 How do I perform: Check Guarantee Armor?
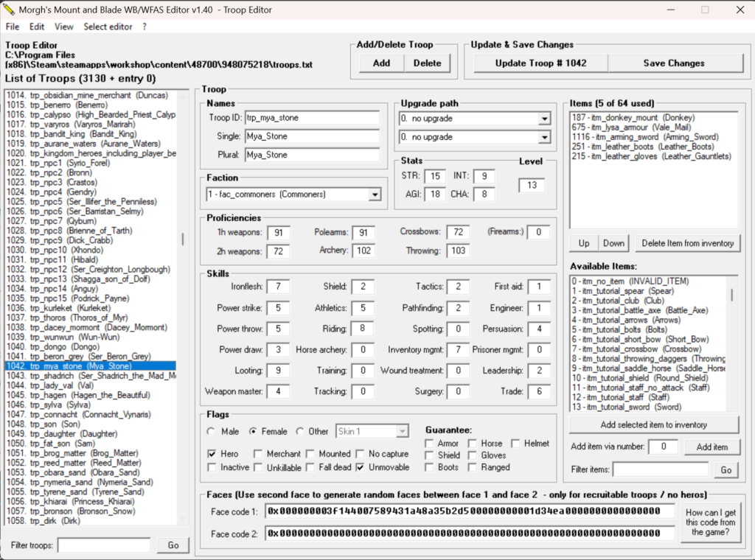[x=429, y=443]
